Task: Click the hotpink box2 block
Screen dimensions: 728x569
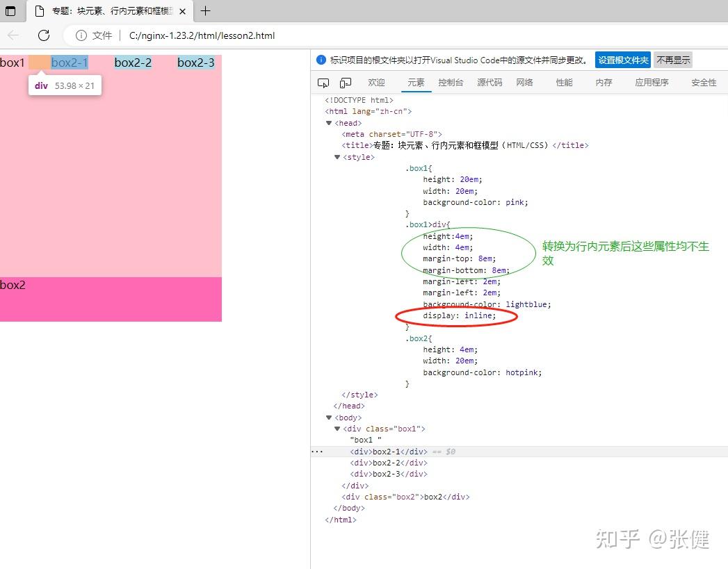Action: [111, 299]
